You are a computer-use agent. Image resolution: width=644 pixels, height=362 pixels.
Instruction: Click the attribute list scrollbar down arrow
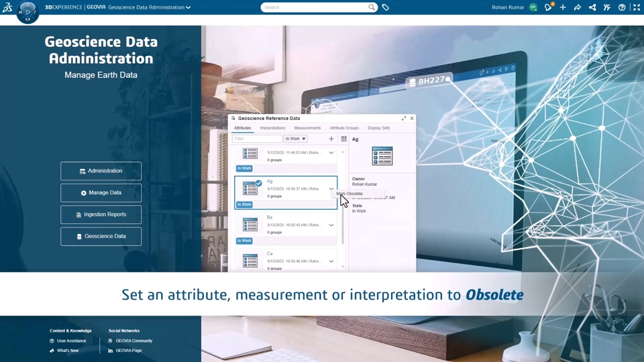tap(343, 267)
